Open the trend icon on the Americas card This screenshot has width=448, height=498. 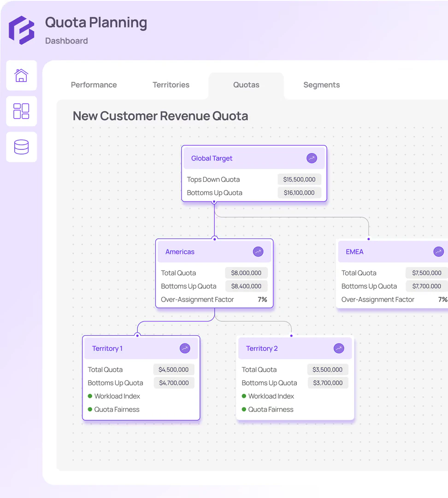tap(258, 251)
